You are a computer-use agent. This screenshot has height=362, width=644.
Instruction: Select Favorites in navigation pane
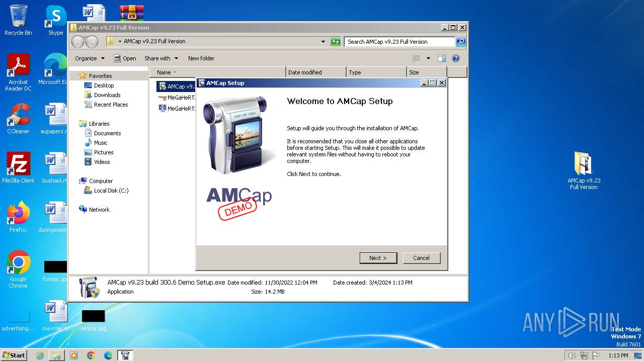(100, 76)
